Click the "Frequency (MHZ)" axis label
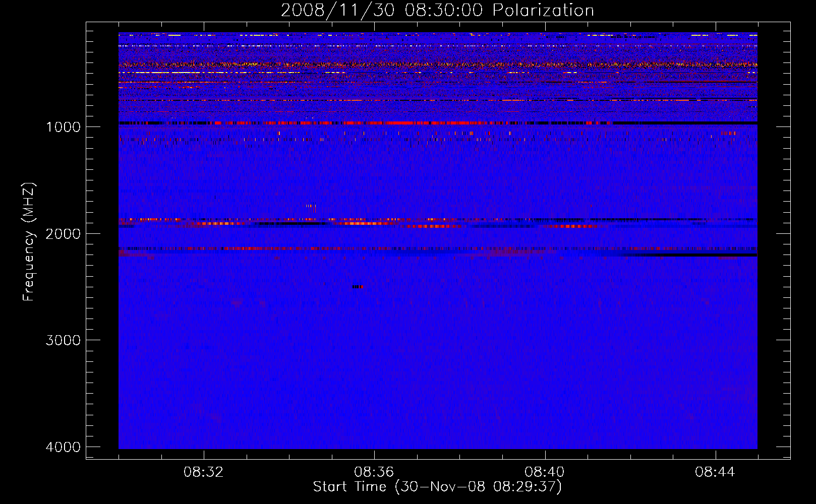Screen dimensions: 816x504 tap(29, 242)
